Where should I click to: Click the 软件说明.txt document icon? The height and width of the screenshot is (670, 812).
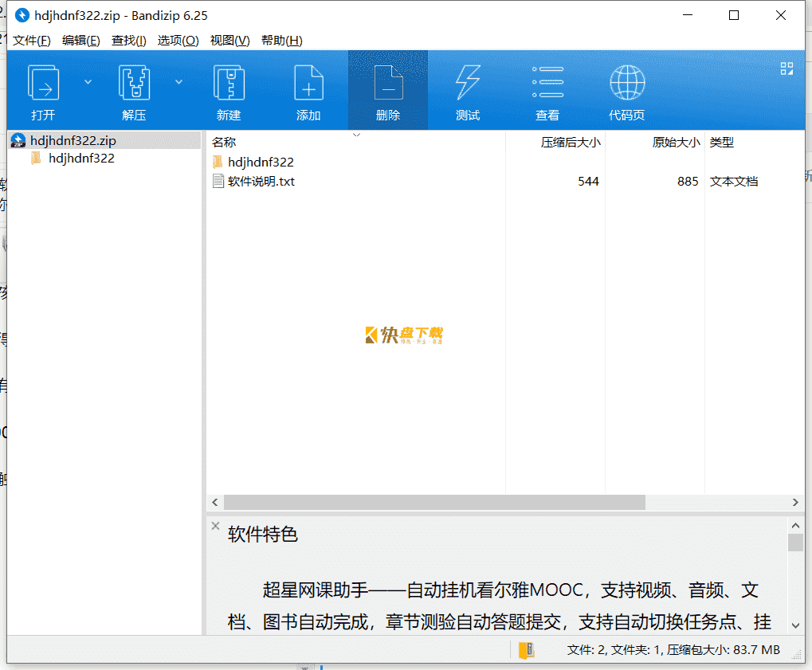(x=218, y=181)
